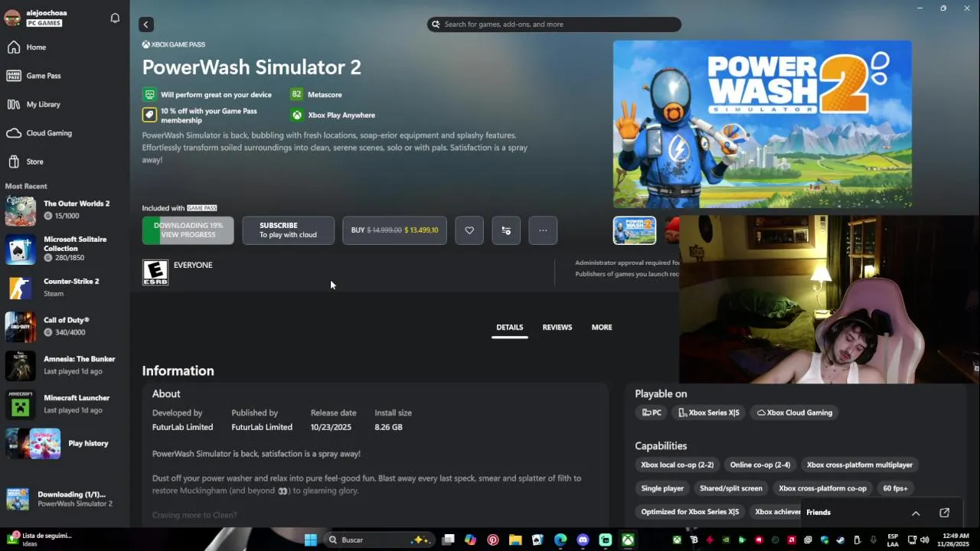Image resolution: width=980 pixels, height=551 pixels.
Task: Click the PC platform chip
Action: [652, 412]
